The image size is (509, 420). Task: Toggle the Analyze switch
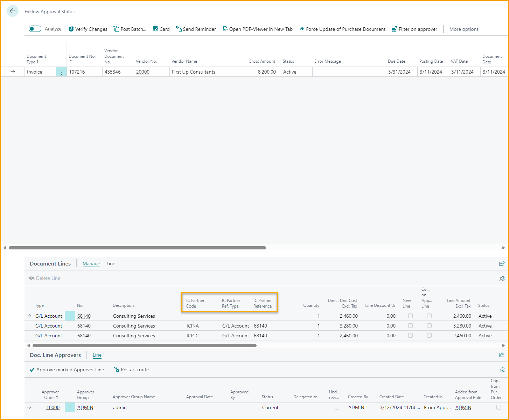click(35, 29)
